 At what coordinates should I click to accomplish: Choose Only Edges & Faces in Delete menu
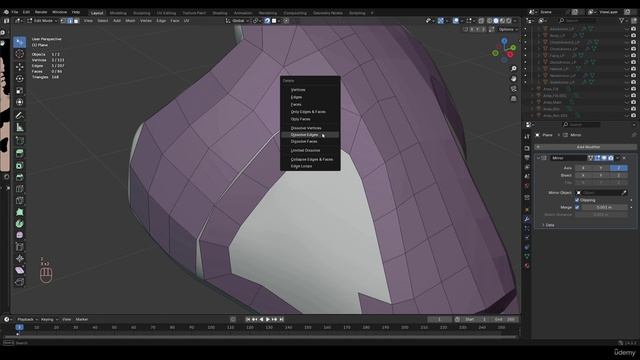pyautogui.click(x=310, y=111)
